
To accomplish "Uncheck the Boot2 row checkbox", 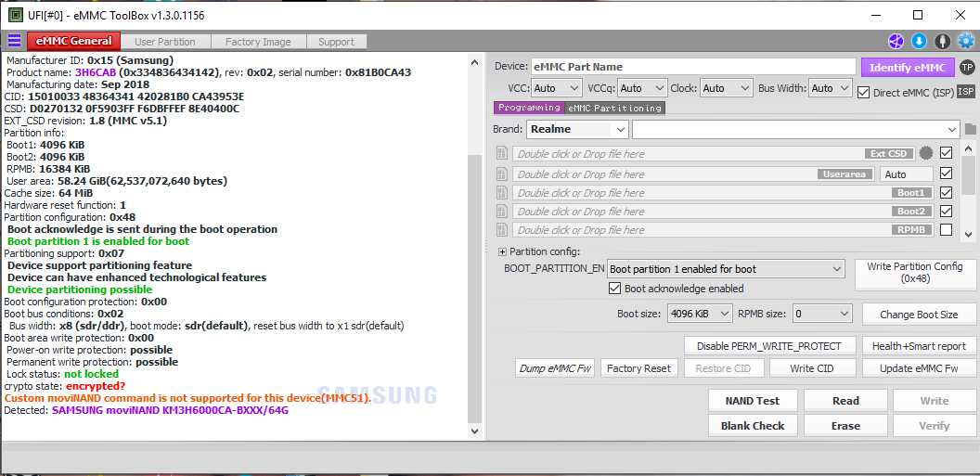I will point(947,211).
